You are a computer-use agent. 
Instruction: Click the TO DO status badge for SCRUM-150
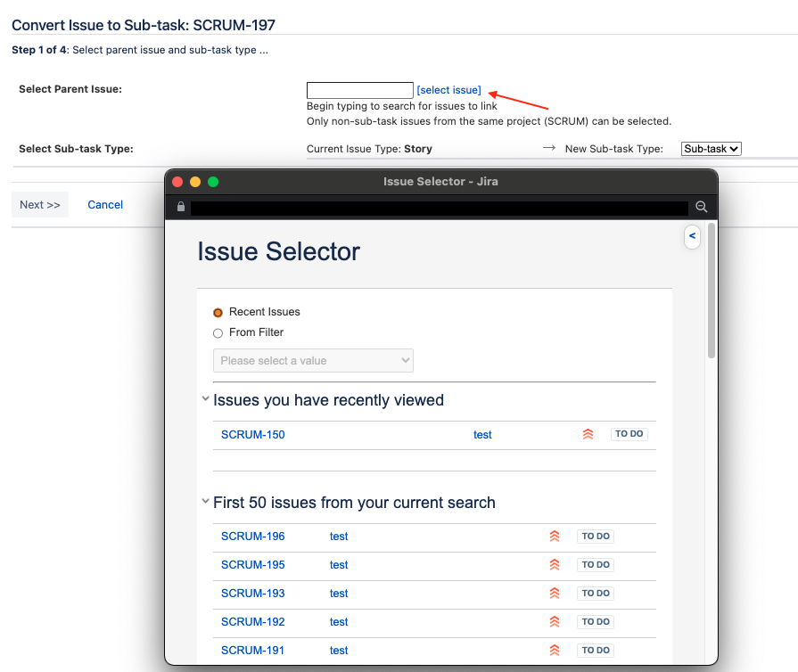629,432
